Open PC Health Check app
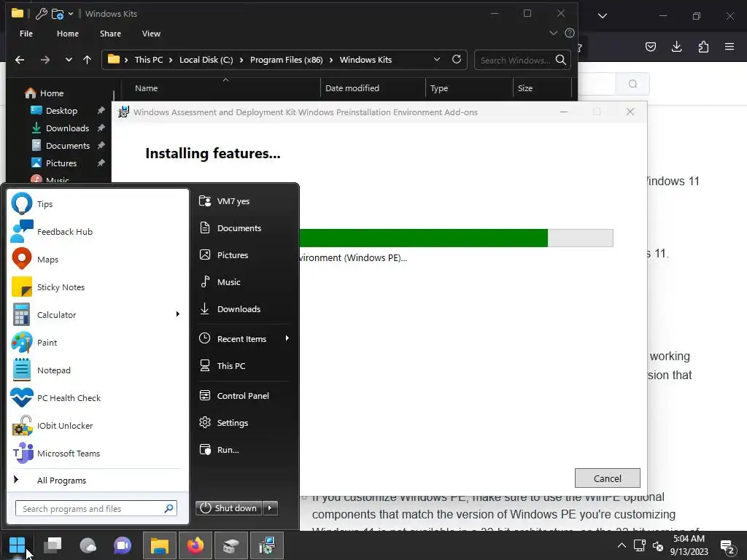 (98, 397)
